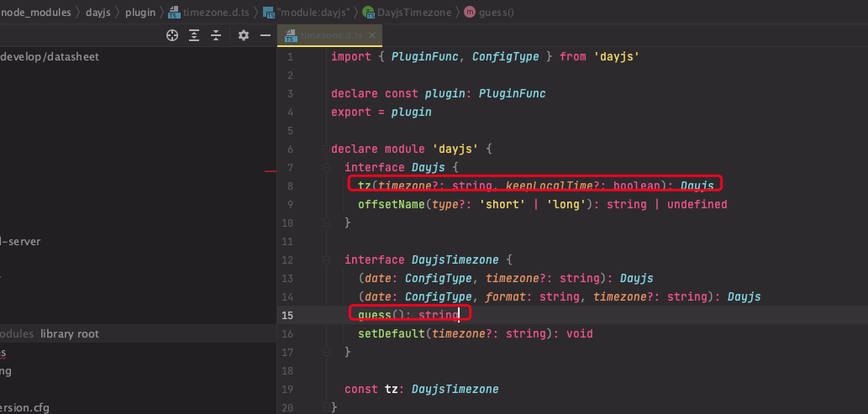
Task: Click the 'dayjs' string on line 1
Action: pos(616,56)
